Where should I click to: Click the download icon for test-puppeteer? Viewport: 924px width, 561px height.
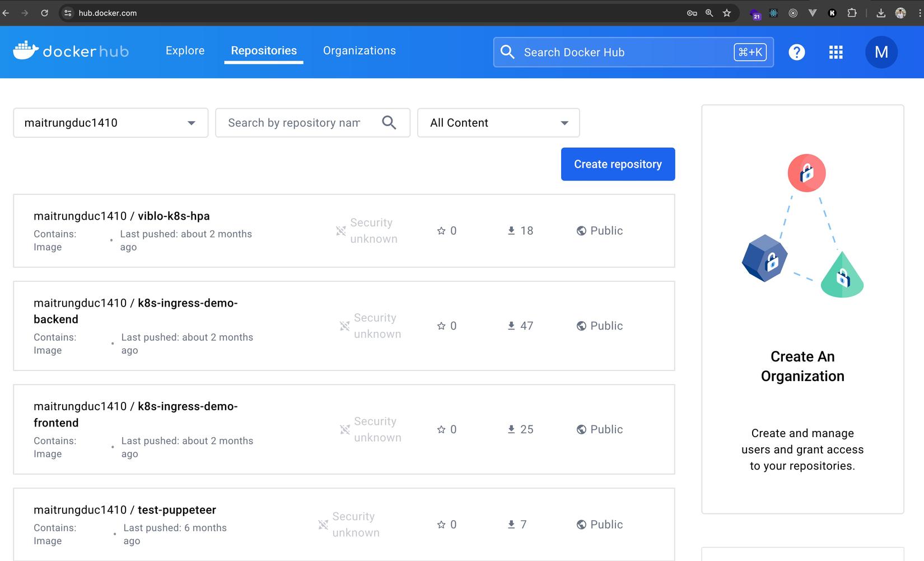pos(511,525)
